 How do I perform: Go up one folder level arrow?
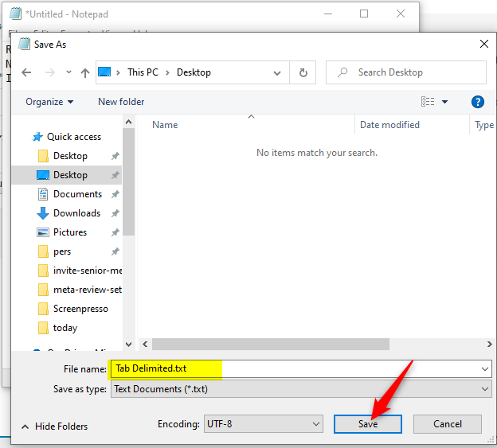click(85, 73)
